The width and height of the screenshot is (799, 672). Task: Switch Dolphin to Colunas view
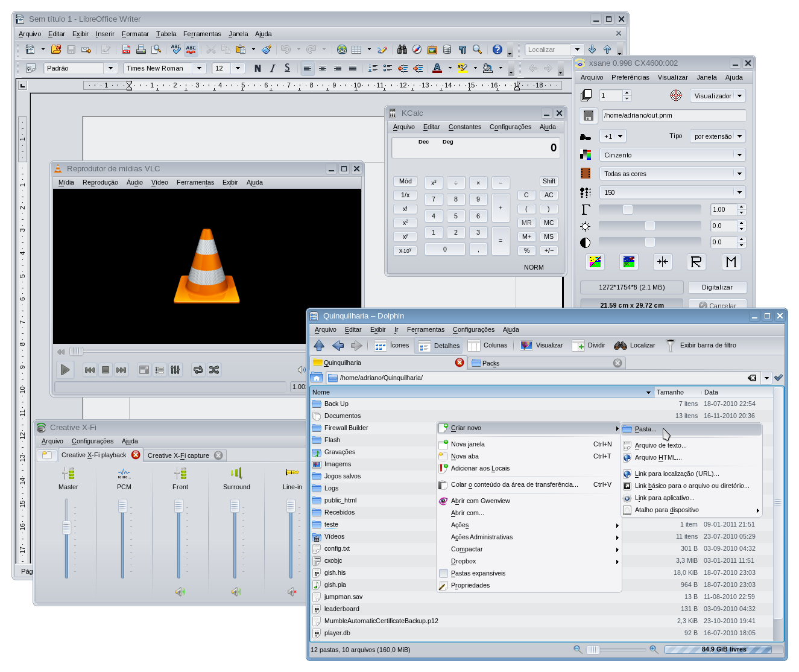click(488, 346)
